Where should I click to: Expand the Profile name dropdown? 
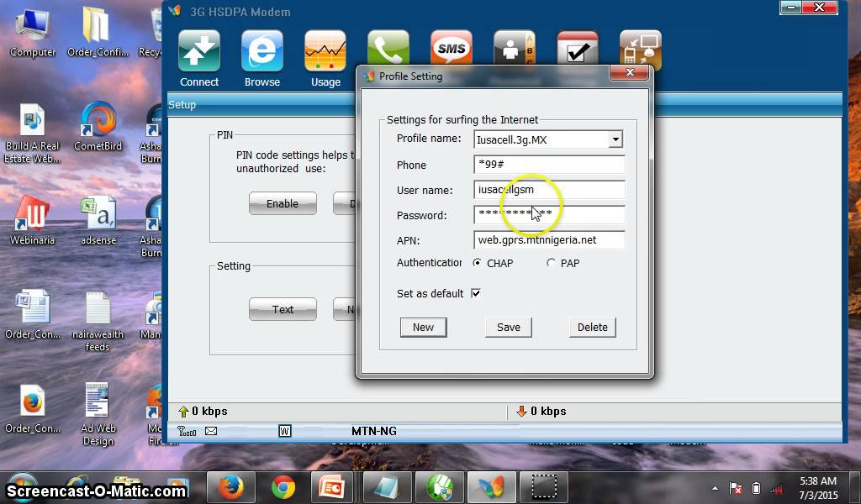[x=615, y=139]
